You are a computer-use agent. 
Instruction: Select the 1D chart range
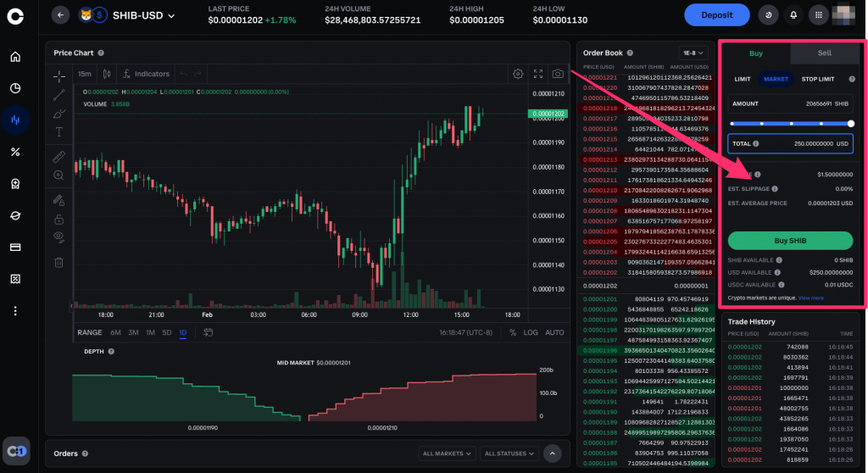[x=183, y=333]
